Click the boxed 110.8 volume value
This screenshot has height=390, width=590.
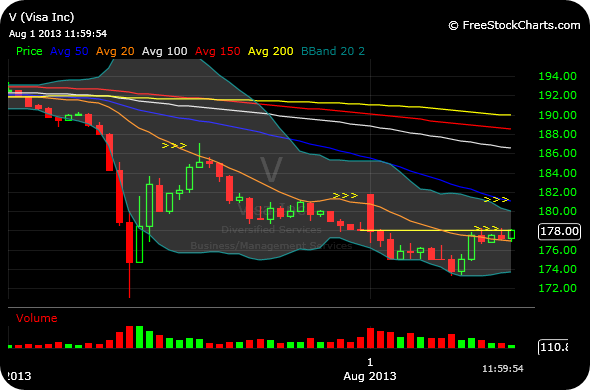pyautogui.click(x=553, y=347)
